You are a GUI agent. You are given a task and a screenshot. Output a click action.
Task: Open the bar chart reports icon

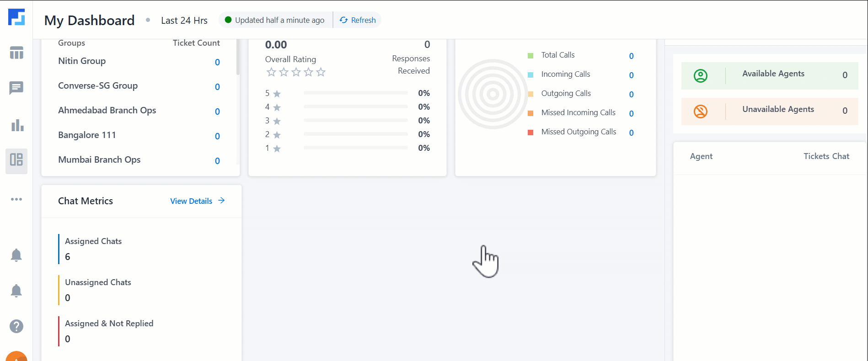point(17,125)
